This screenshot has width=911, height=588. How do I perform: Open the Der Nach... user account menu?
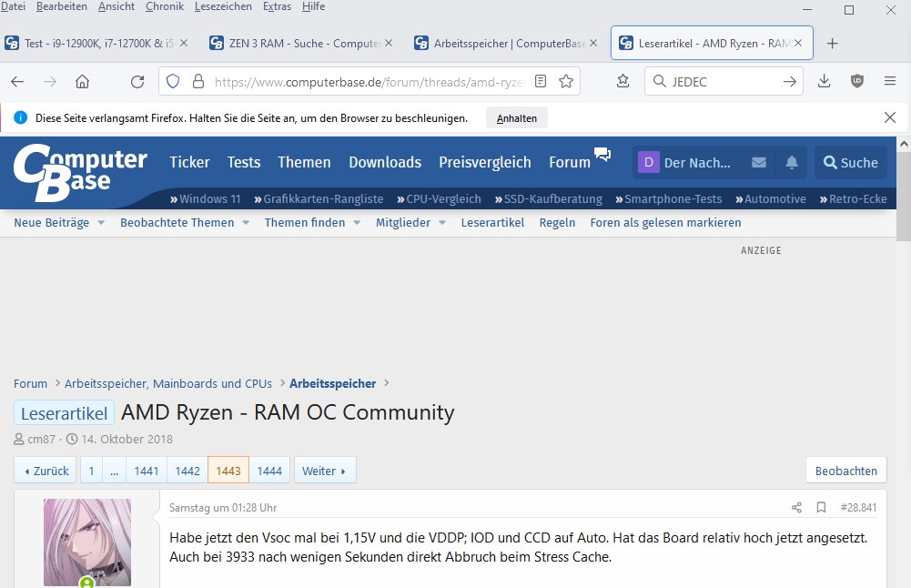[x=686, y=163]
